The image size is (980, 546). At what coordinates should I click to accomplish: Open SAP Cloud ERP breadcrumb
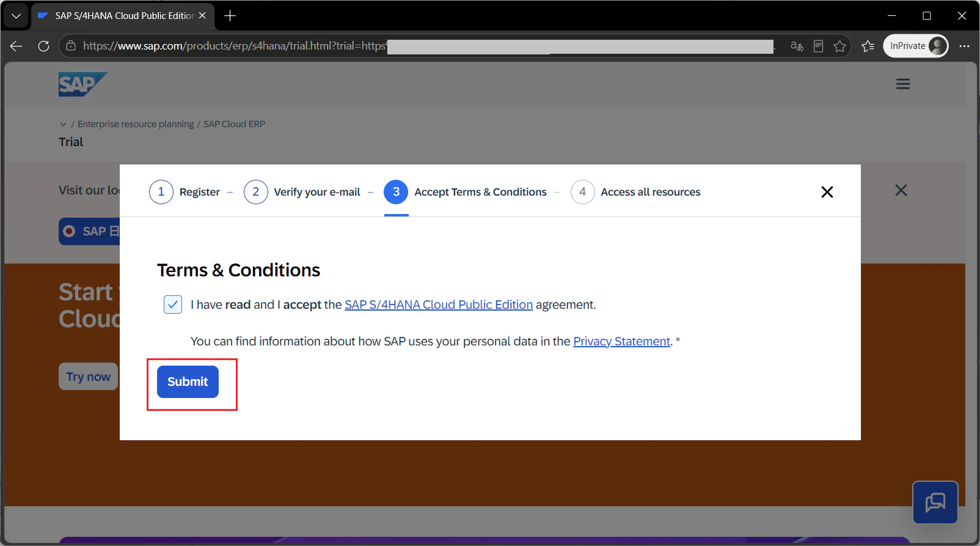tap(234, 124)
